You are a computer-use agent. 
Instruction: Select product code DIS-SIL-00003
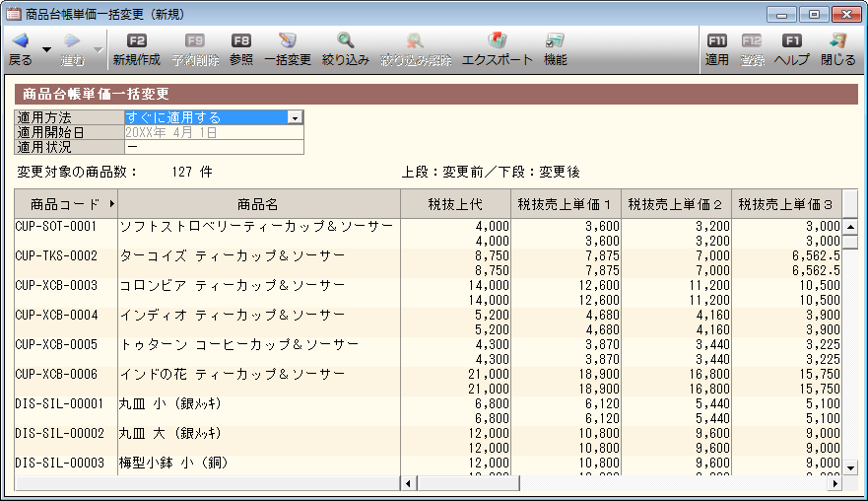click(59, 463)
